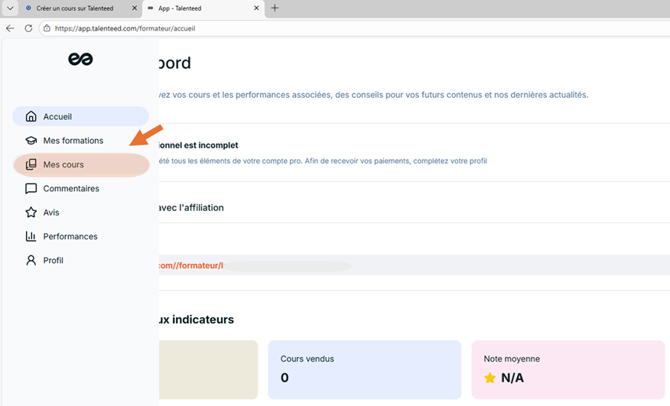
Task: Click the Accueil home icon
Action: 31,117
